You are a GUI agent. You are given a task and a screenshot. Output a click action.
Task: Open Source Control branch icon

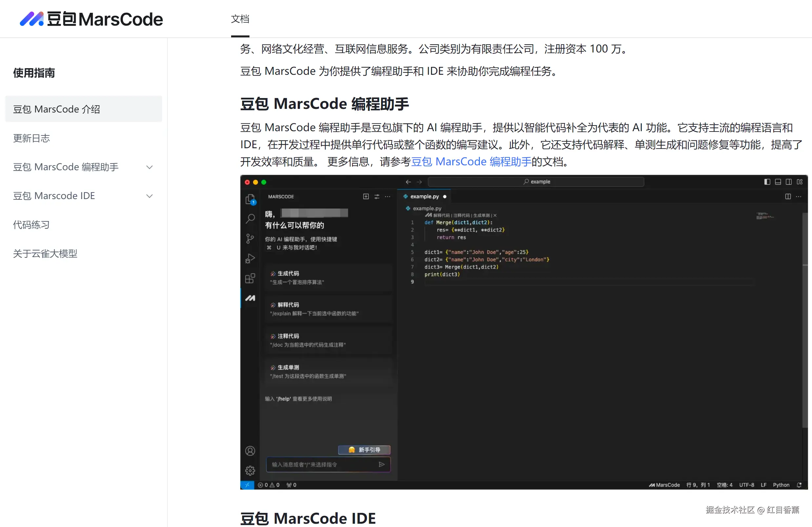(x=250, y=239)
